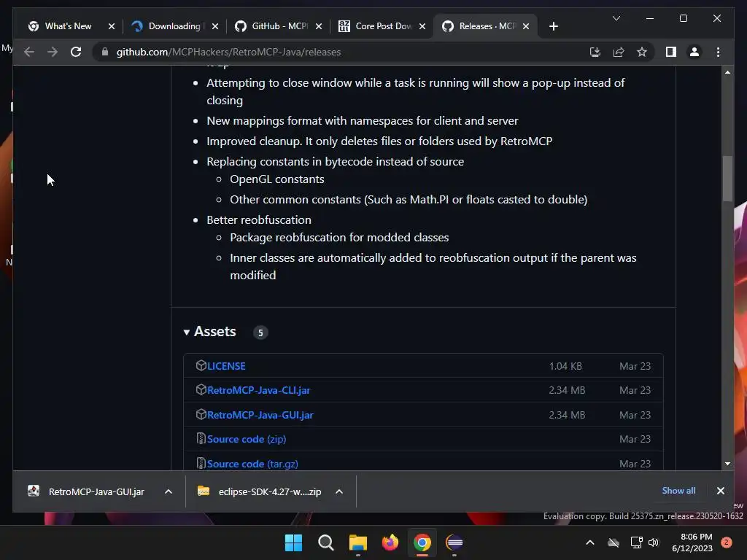Click the page scrollbar thumb
Viewport: 747px width, 560px height.
[x=727, y=179]
